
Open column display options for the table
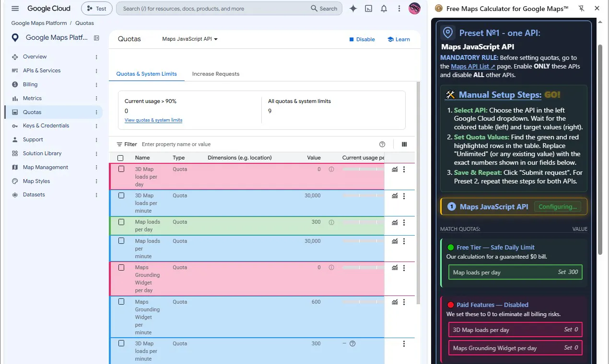point(404,144)
